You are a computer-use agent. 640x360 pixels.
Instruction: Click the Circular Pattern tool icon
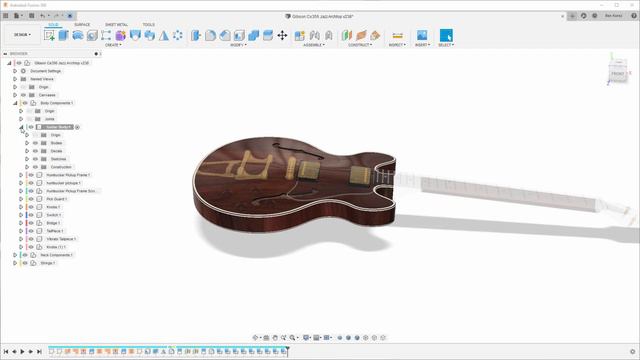178,36
